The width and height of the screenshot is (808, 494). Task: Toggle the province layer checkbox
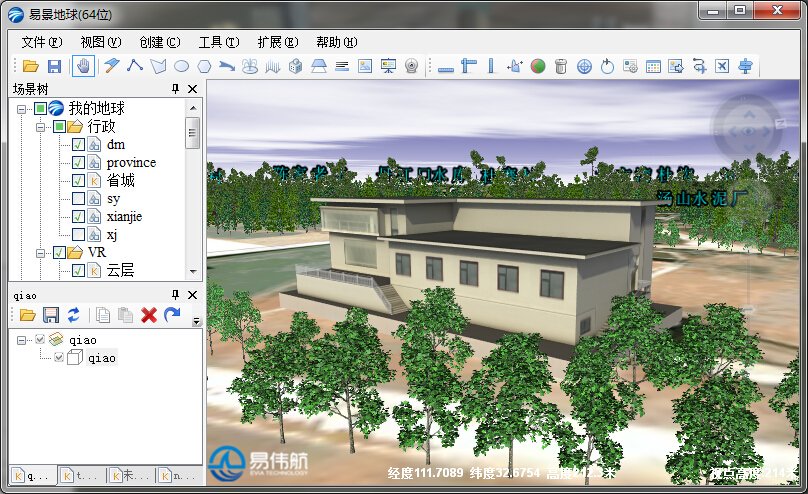coord(78,163)
